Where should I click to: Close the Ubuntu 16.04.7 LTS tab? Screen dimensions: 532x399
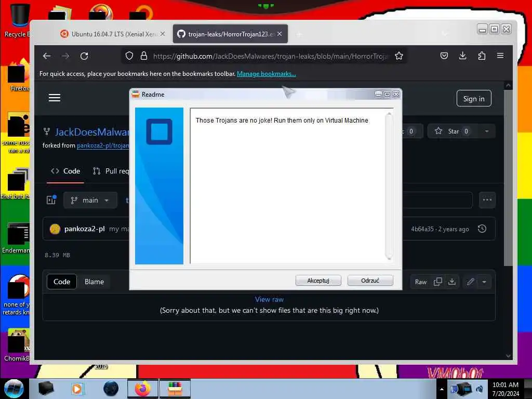point(163,34)
